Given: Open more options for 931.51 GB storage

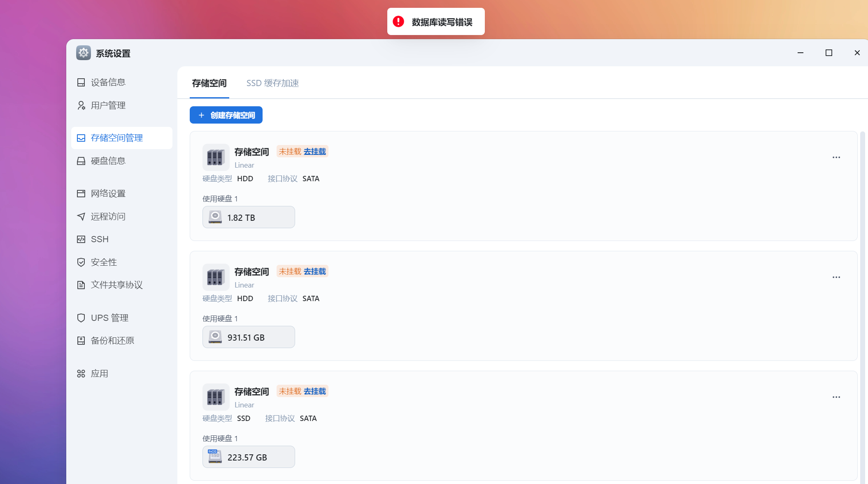Looking at the screenshot, I should (836, 277).
